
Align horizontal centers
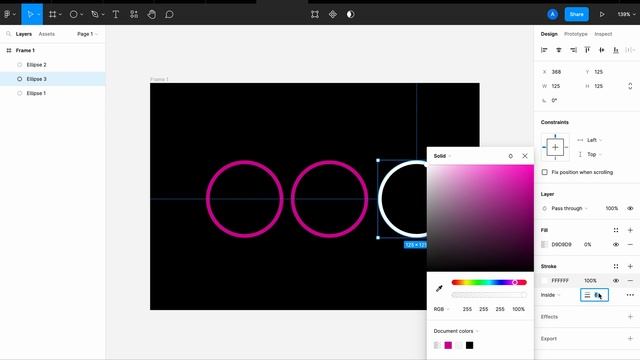[x=558, y=50]
